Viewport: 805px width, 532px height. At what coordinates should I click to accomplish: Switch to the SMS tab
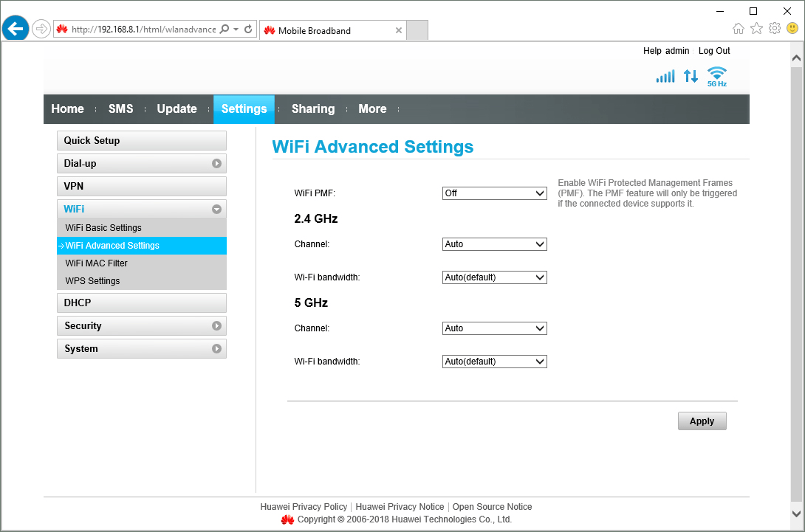120,108
